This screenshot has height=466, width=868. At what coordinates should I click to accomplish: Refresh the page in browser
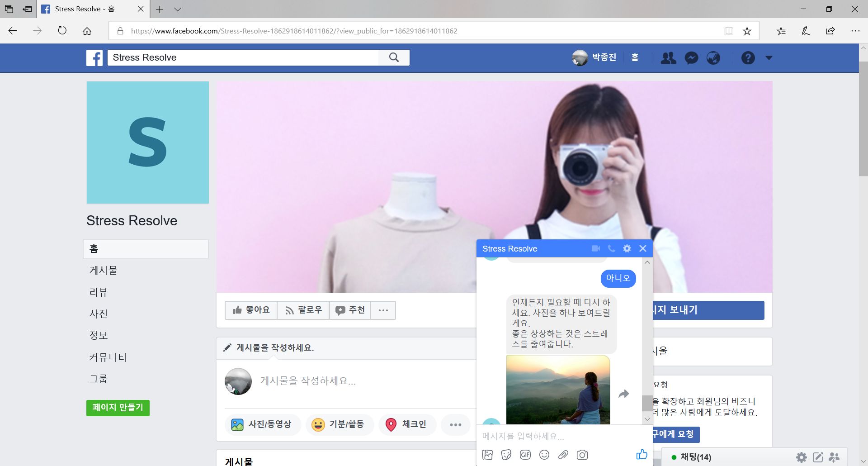click(62, 31)
